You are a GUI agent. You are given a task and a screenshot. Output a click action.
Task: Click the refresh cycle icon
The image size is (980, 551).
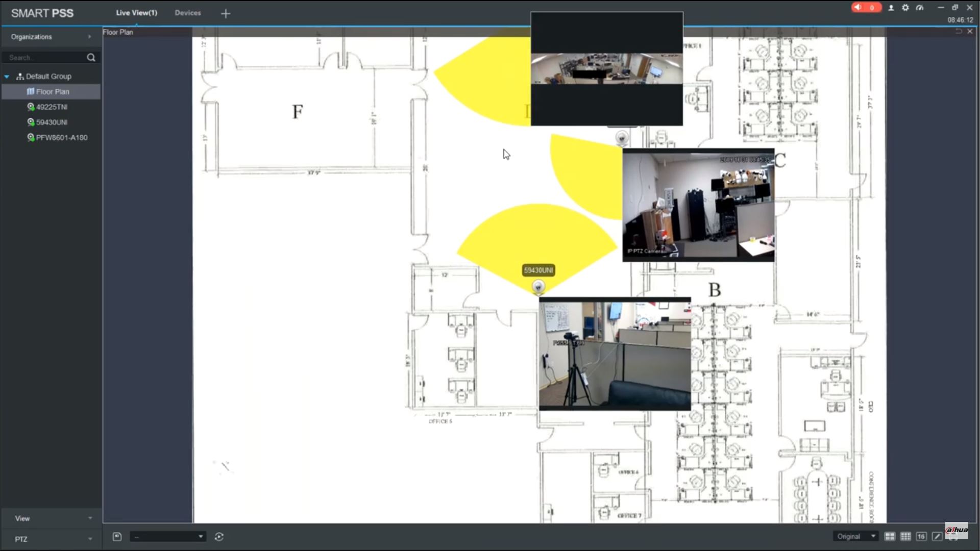(219, 536)
